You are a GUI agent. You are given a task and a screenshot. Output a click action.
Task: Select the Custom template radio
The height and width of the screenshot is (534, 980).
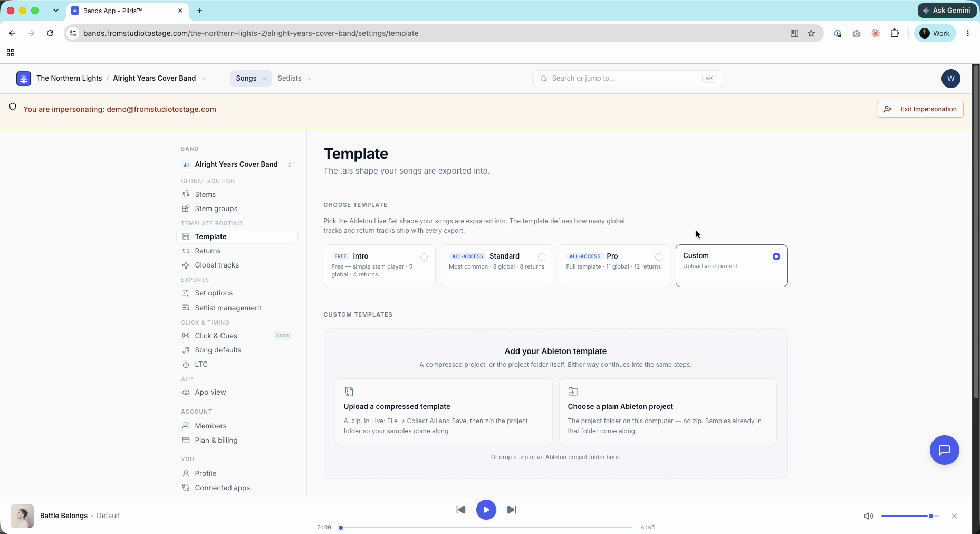776,256
